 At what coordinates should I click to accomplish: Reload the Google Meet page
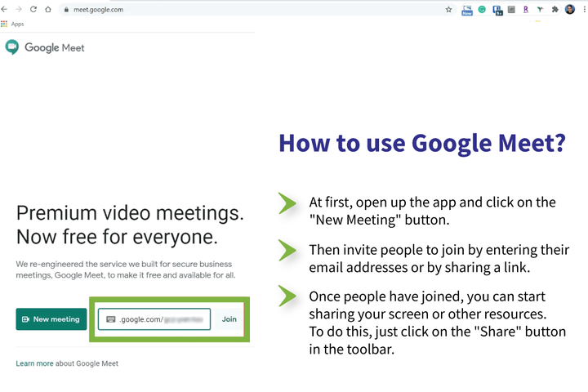tap(33, 10)
